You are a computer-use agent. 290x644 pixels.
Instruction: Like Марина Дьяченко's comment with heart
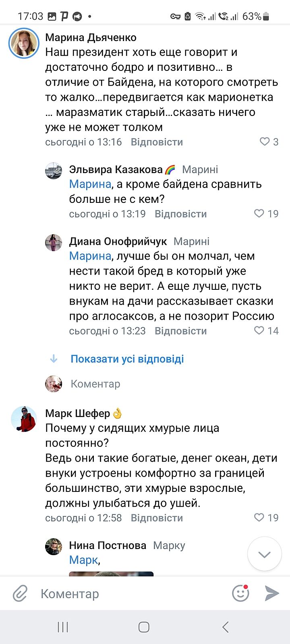click(x=265, y=142)
